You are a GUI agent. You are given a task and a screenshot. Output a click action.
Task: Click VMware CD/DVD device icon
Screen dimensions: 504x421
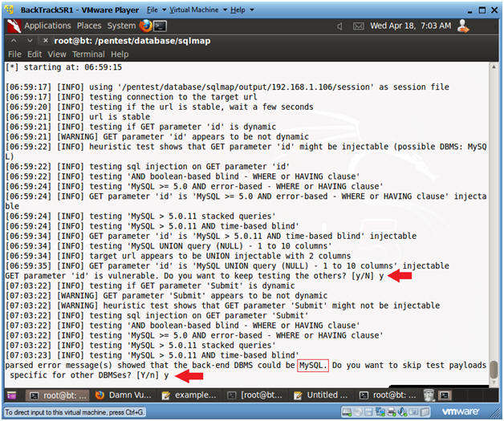click(358, 411)
